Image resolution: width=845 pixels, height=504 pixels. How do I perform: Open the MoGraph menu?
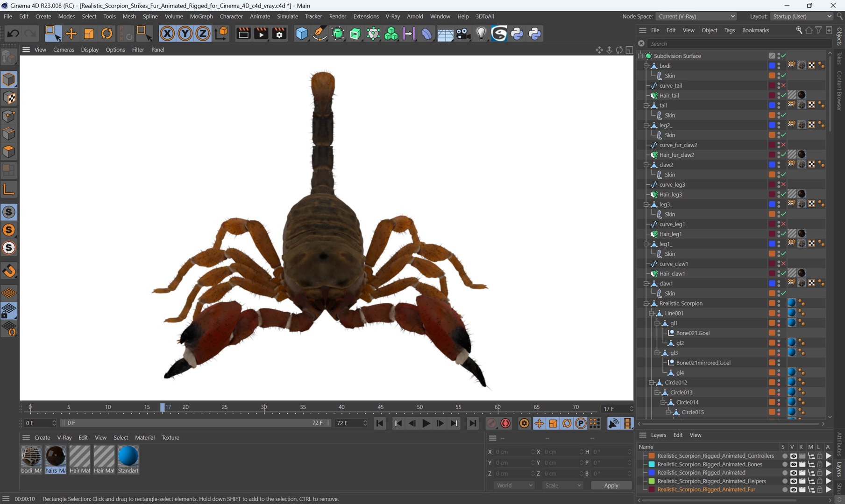[201, 16]
